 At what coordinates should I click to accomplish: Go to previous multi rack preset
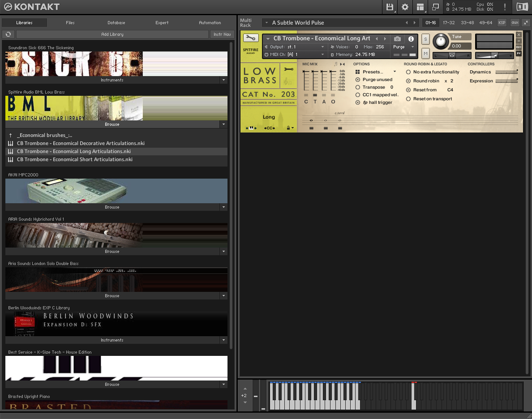click(x=407, y=23)
